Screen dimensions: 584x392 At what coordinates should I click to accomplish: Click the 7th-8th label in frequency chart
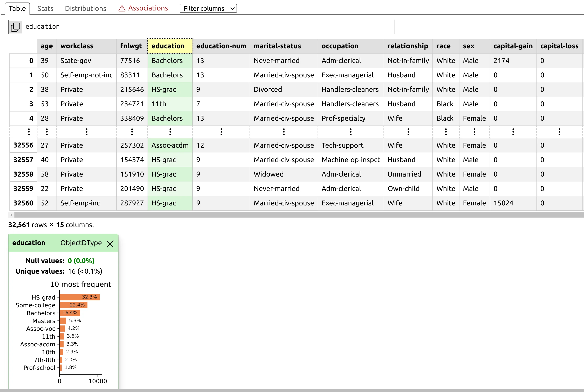(45, 360)
